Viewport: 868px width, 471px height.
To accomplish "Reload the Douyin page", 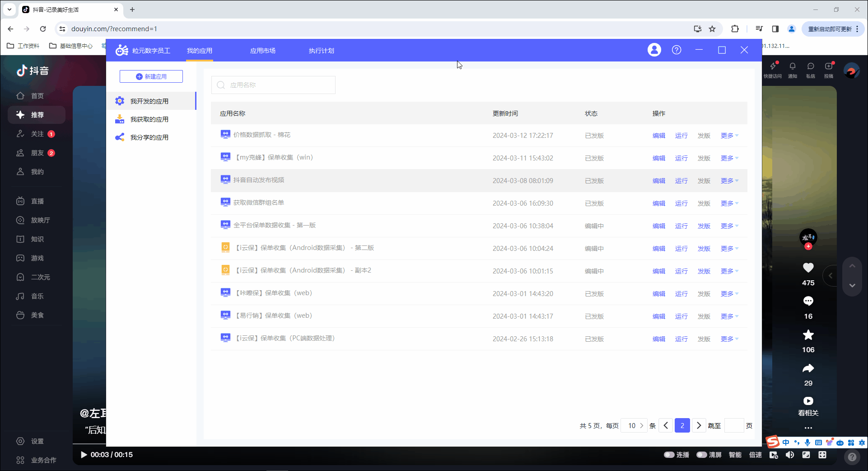I will (x=43, y=29).
